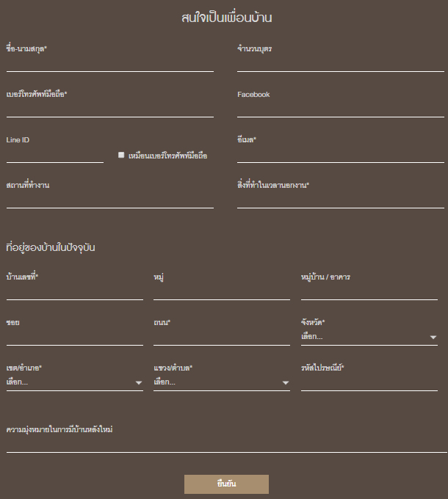Expand the เขต/อำเภอ dropdown list

(74, 382)
